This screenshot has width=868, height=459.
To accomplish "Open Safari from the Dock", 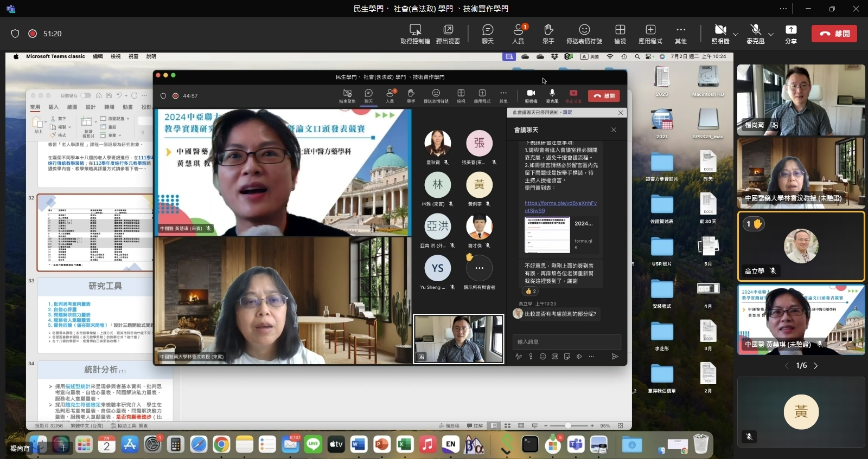I will 199,444.
